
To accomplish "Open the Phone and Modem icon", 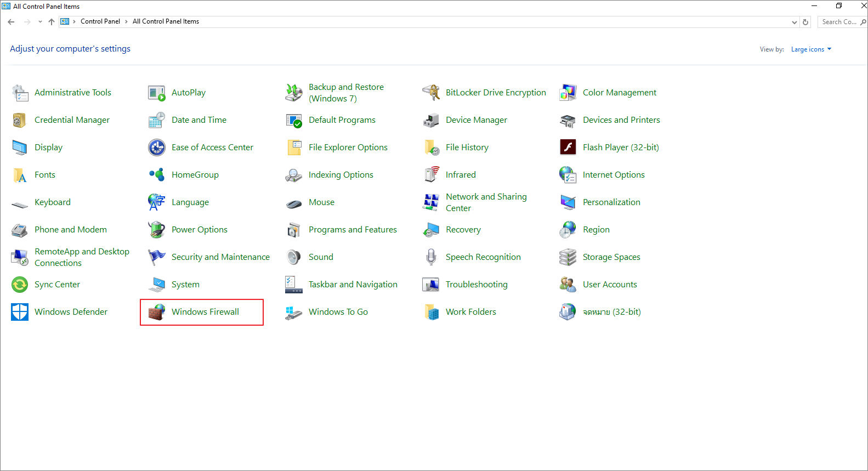I will (20, 230).
